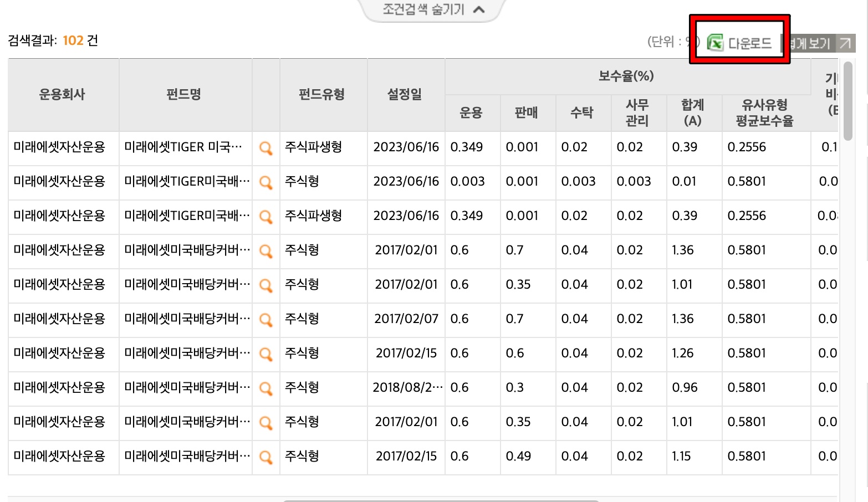Image resolution: width=868 pixels, height=502 pixels.
Task: Click the horizontal scrollbar at table bottom
Action: 441,500
